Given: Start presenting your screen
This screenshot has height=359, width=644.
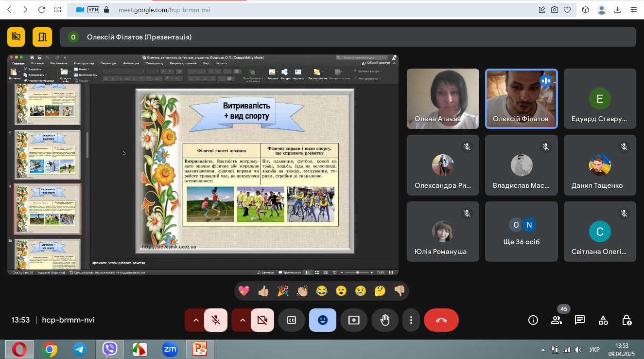Looking at the screenshot, I should (x=354, y=320).
